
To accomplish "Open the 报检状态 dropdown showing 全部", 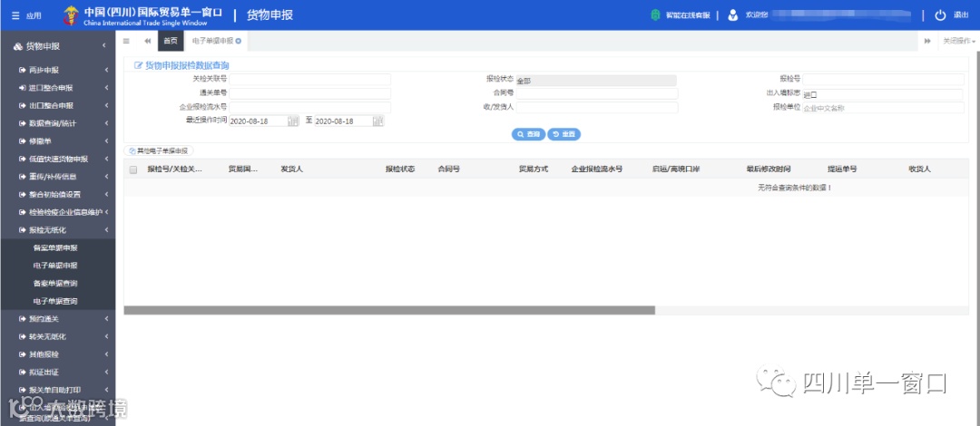I will pyautogui.click(x=595, y=81).
